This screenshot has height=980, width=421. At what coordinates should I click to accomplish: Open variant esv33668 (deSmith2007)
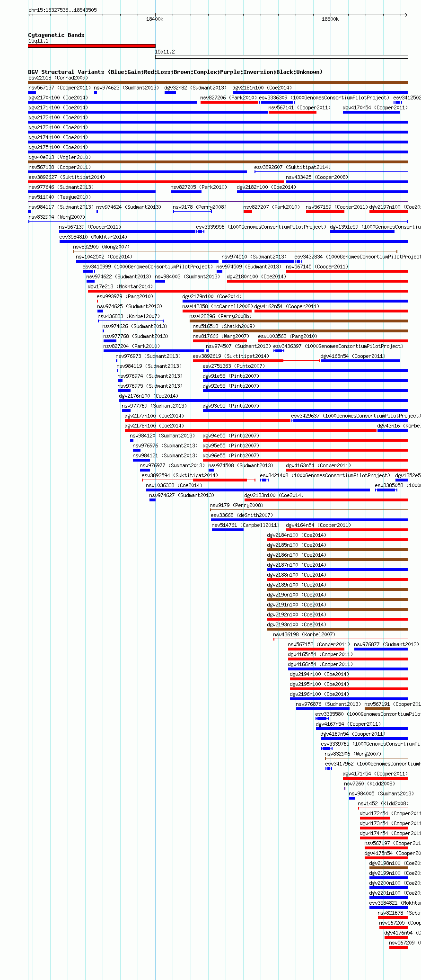tap(242, 515)
